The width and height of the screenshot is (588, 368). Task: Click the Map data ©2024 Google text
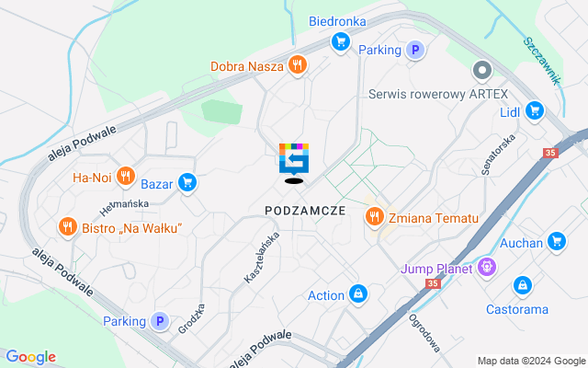click(x=531, y=362)
